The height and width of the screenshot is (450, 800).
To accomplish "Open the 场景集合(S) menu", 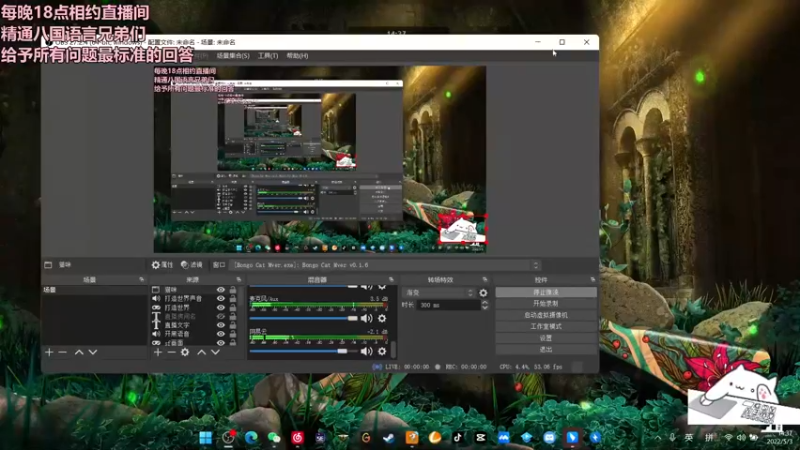I will click(x=233, y=56).
